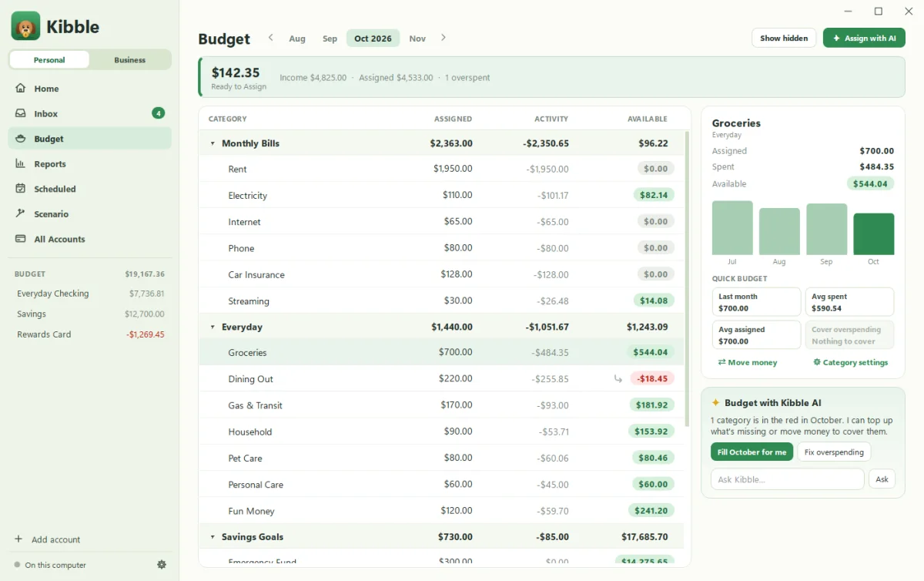Select the Rent category row
The width and height of the screenshot is (924, 581).
[x=441, y=169]
